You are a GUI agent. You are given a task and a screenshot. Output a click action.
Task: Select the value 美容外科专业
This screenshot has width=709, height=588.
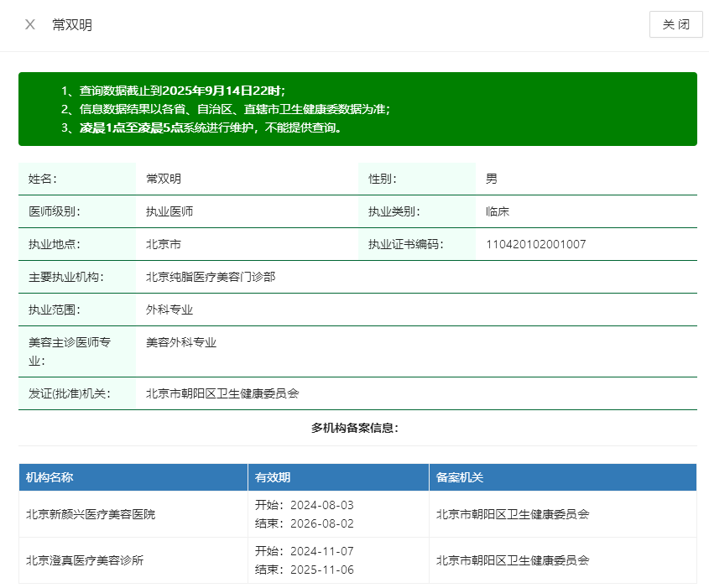click(181, 342)
